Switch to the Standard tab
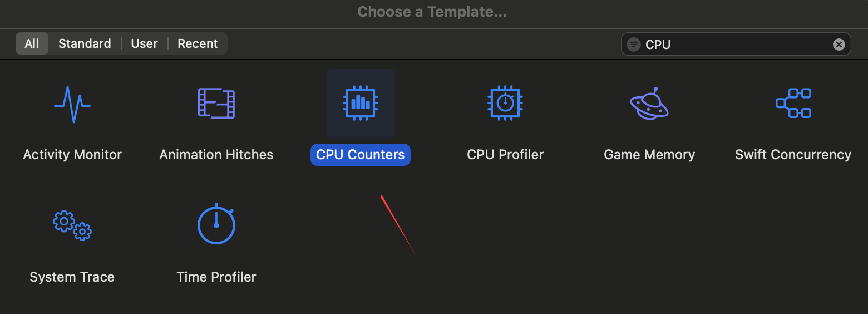Image resolution: width=868 pixels, height=314 pixels. 85,43
